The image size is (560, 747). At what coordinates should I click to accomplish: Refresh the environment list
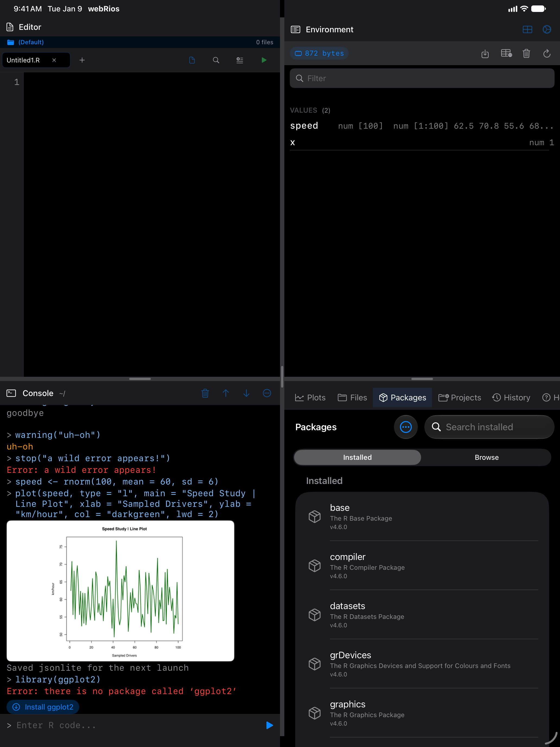coord(547,53)
